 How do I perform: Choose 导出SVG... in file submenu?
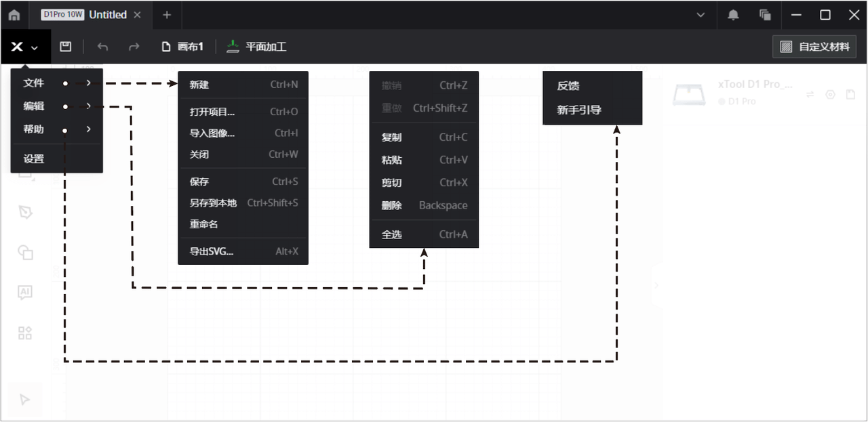pyautogui.click(x=243, y=251)
